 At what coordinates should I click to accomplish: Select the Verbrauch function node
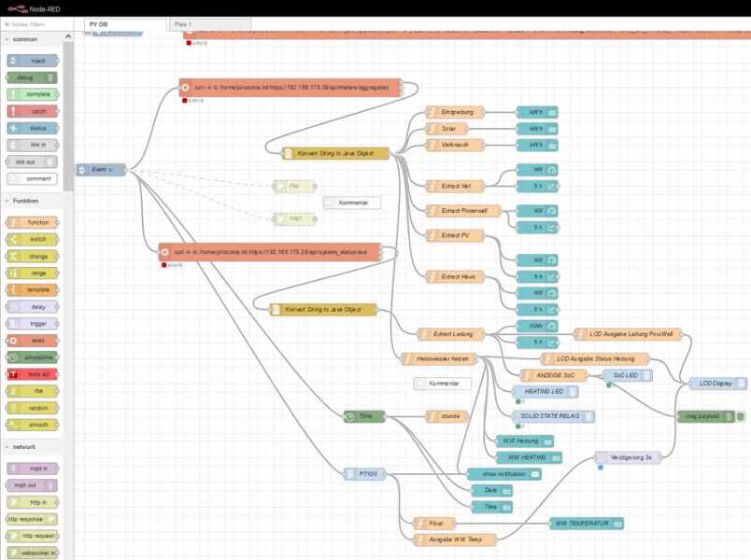tap(455, 145)
